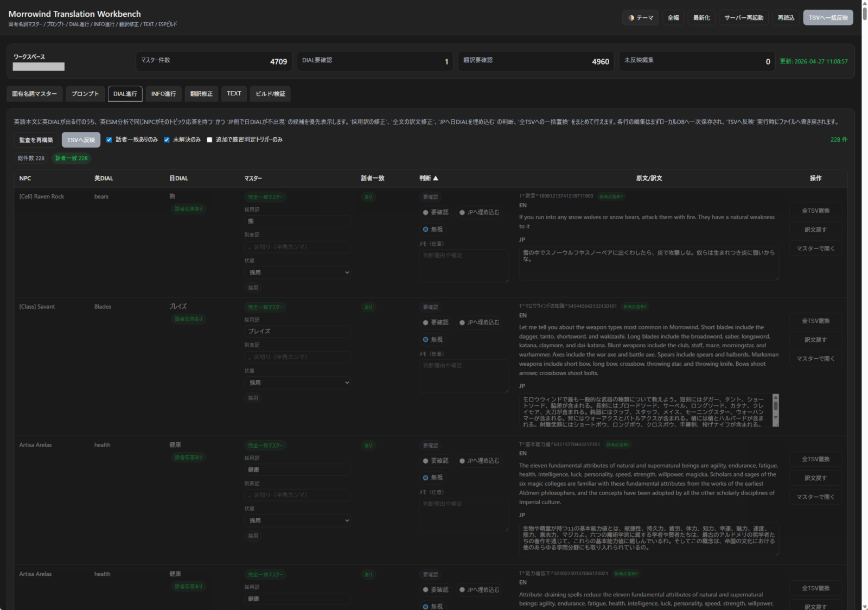Image resolution: width=868 pixels, height=610 pixels.
Task: Click the Savant JP textarea scroll-down arrow
Action: pos(775,418)
